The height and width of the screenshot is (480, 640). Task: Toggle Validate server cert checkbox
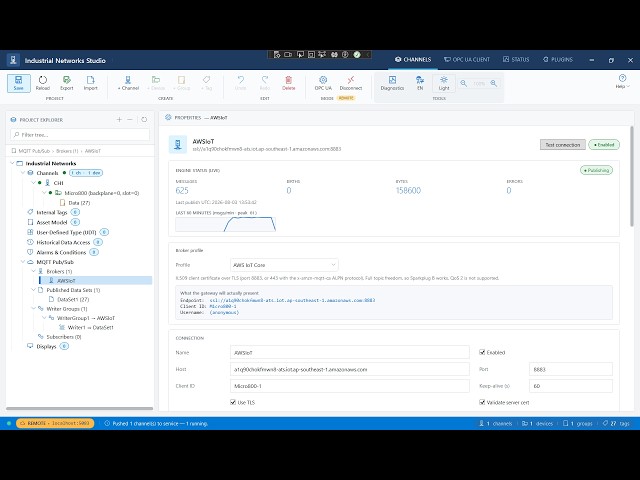[x=482, y=402]
